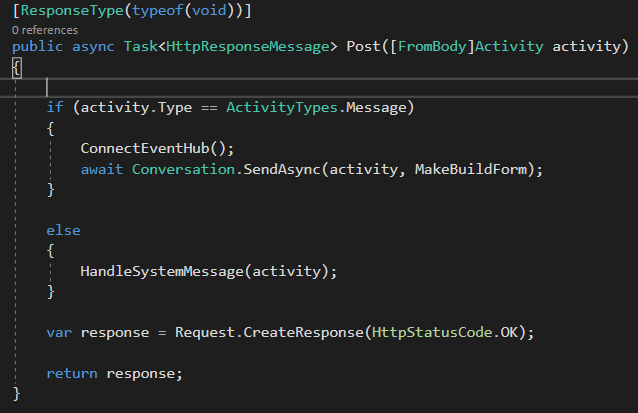Click the 'OK' status code member
Screen dimensions: 638x413
[x=509, y=332]
